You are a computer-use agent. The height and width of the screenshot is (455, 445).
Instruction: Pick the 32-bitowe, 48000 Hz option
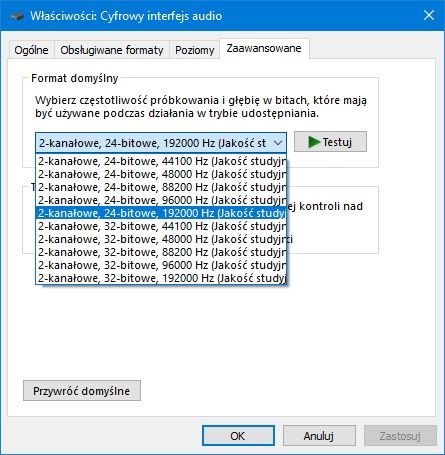coord(161,239)
